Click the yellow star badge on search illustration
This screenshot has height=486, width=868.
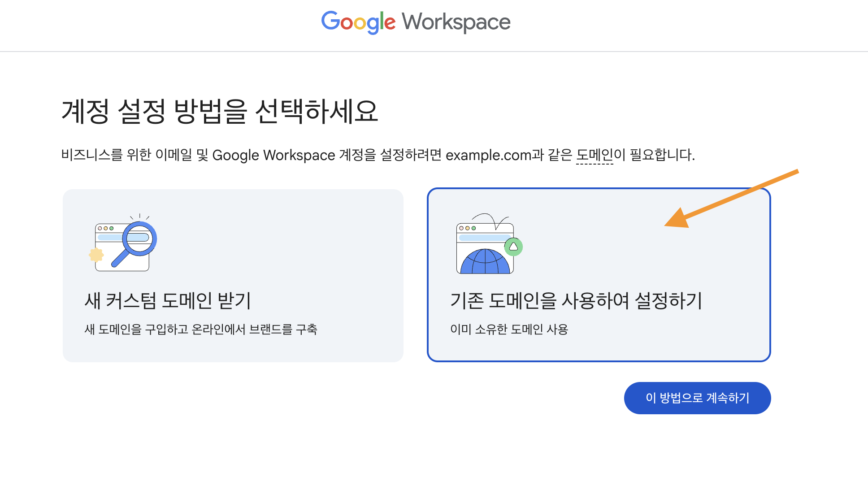coord(96,255)
